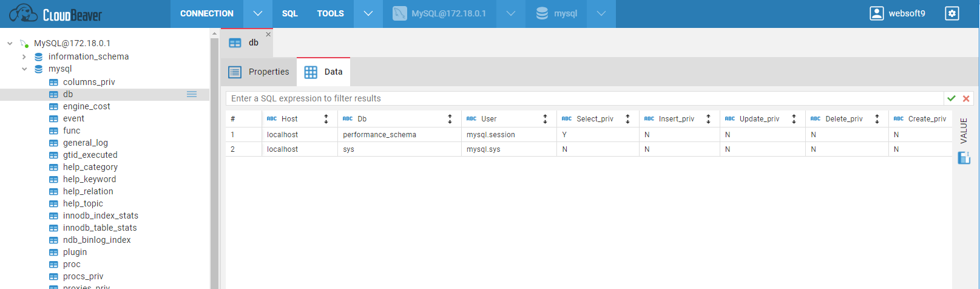Collapse the mysql database node

24,69
